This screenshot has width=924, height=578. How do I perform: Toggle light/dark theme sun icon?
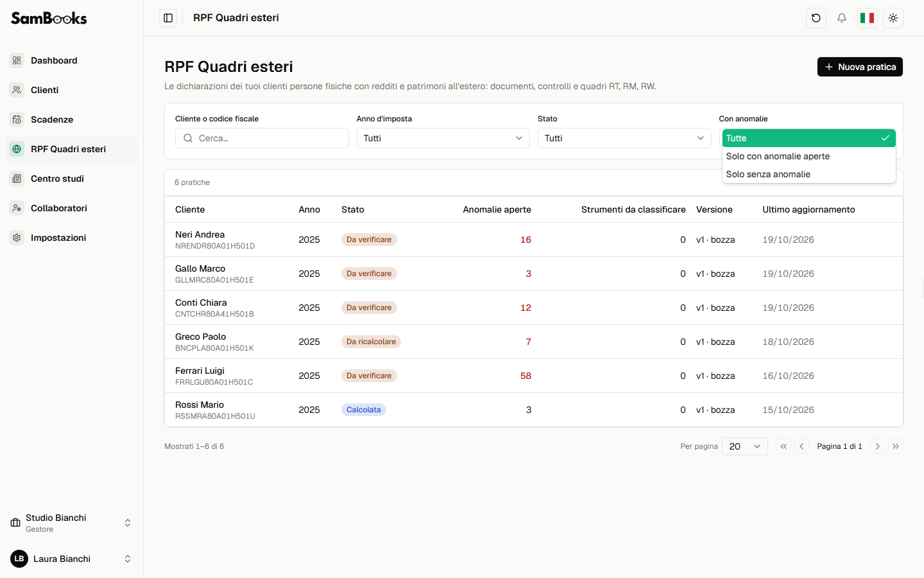(893, 18)
